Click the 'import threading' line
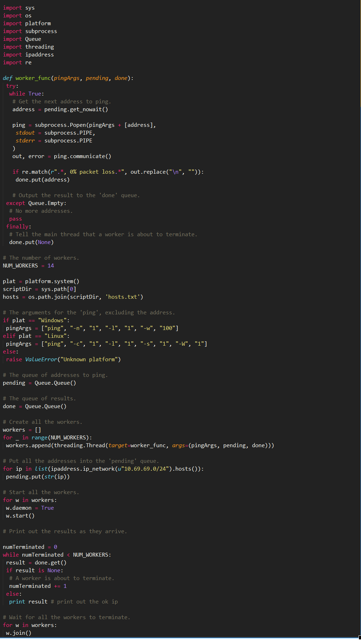361x644 pixels. coord(28,47)
